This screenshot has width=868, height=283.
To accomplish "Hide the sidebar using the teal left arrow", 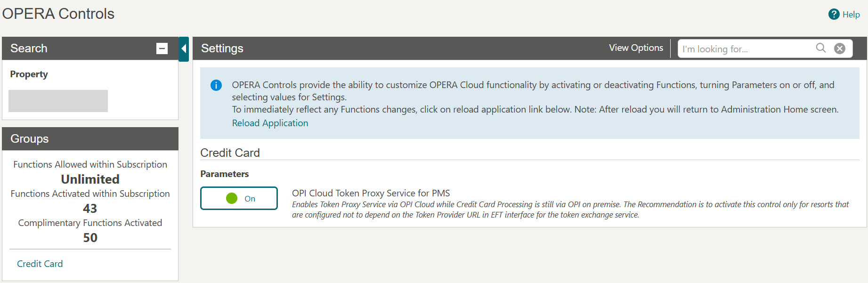I will point(183,48).
